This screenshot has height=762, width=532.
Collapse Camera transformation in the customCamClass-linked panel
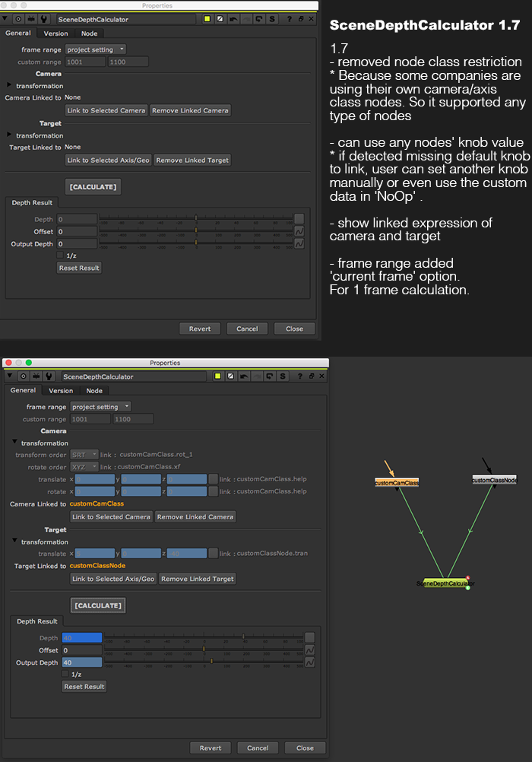click(x=14, y=442)
